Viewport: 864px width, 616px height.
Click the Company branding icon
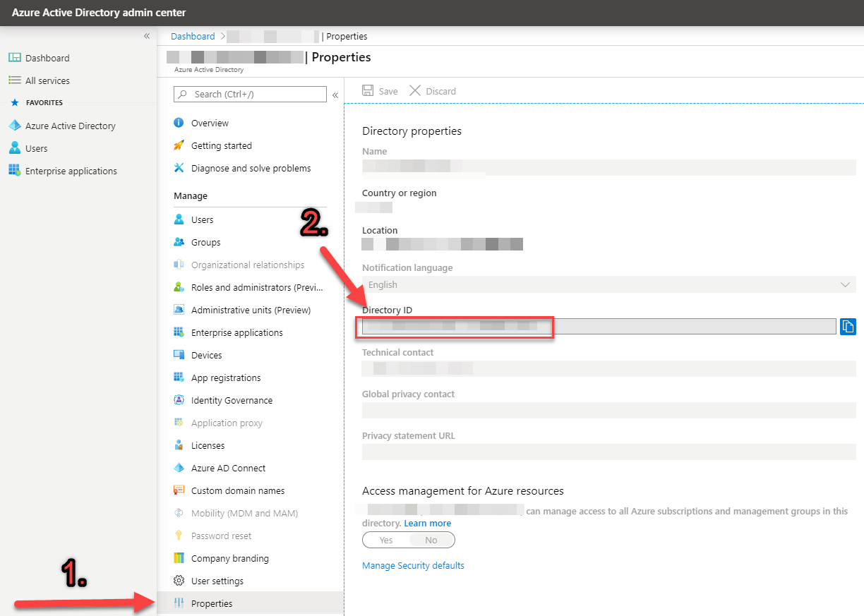pos(179,558)
